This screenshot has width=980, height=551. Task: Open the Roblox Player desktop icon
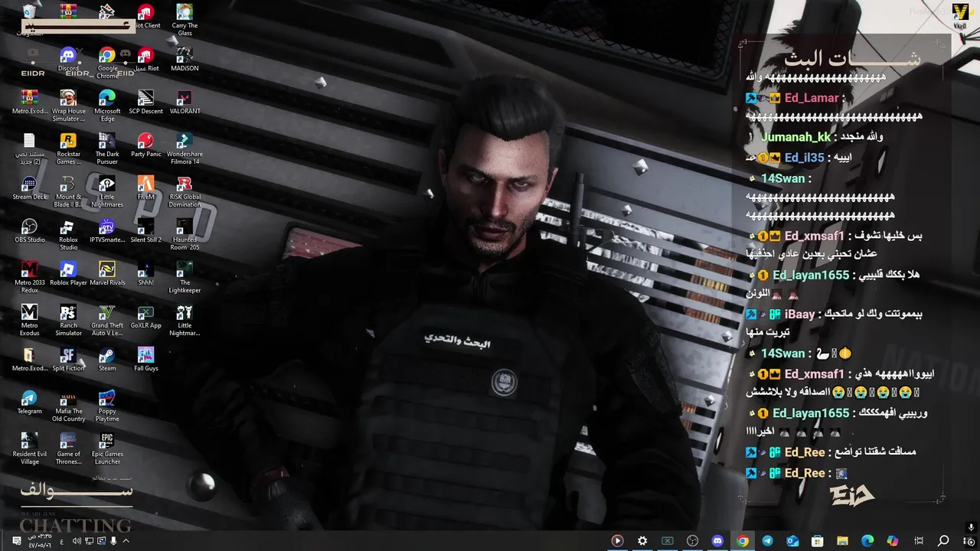tap(68, 274)
